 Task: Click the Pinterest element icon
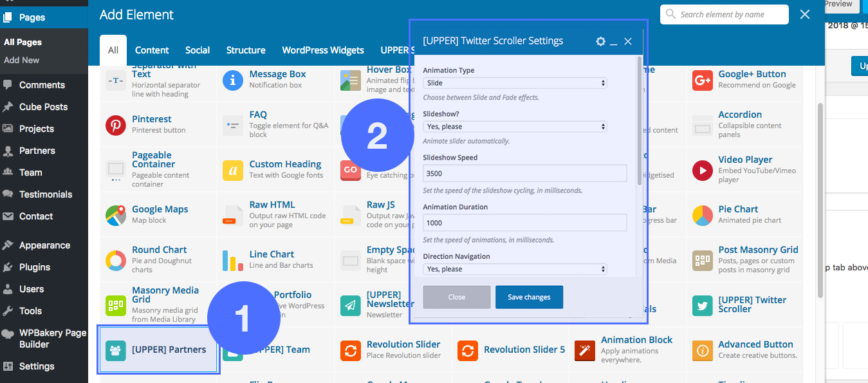click(x=116, y=126)
